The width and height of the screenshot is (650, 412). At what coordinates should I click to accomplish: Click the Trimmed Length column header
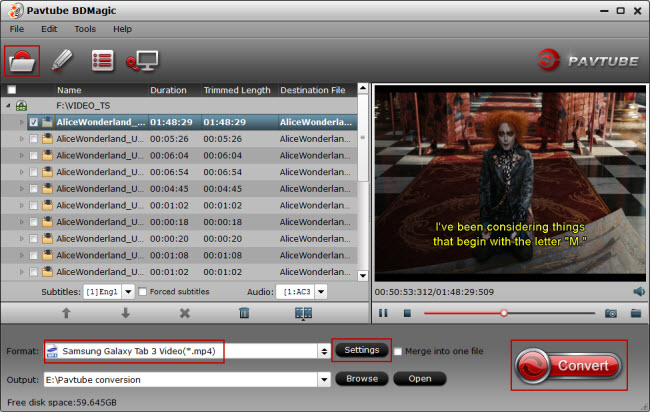[237, 90]
